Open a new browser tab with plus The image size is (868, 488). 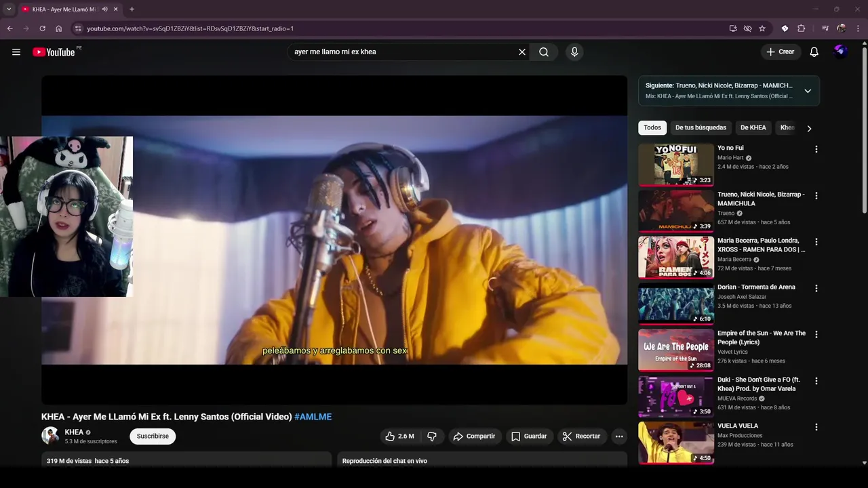tap(132, 9)
